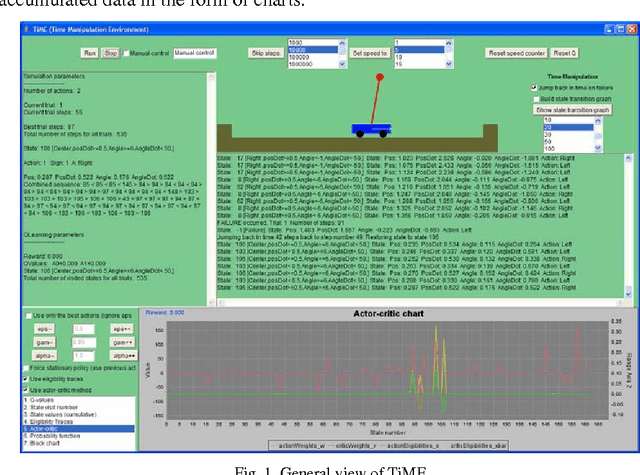Screen dimensions: 640x475
Task: Click the Set speed to button
Action: coord(370,52)
